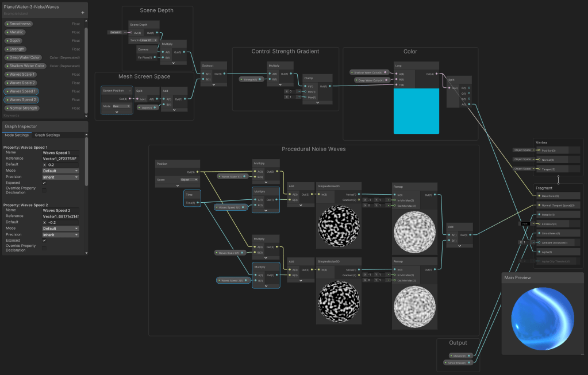Click the plus icon to add blackboard property

(x=82, y=12)
